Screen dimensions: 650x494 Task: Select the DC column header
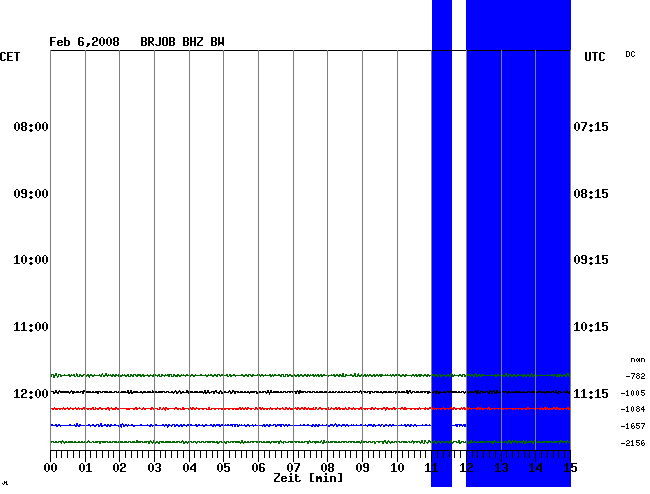point(630,54)
